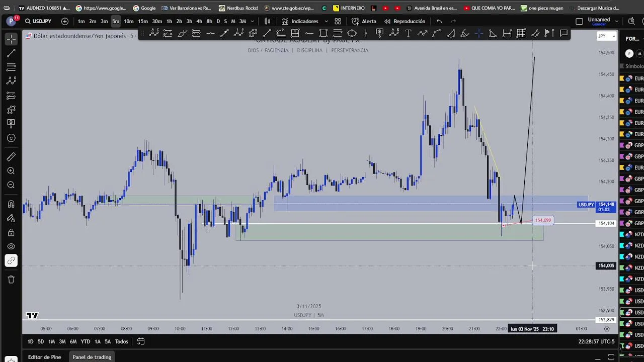Toggle stay in drawing mode pencil-lock
The width and height of the screenshot is (644, 362).
point(11,218)
